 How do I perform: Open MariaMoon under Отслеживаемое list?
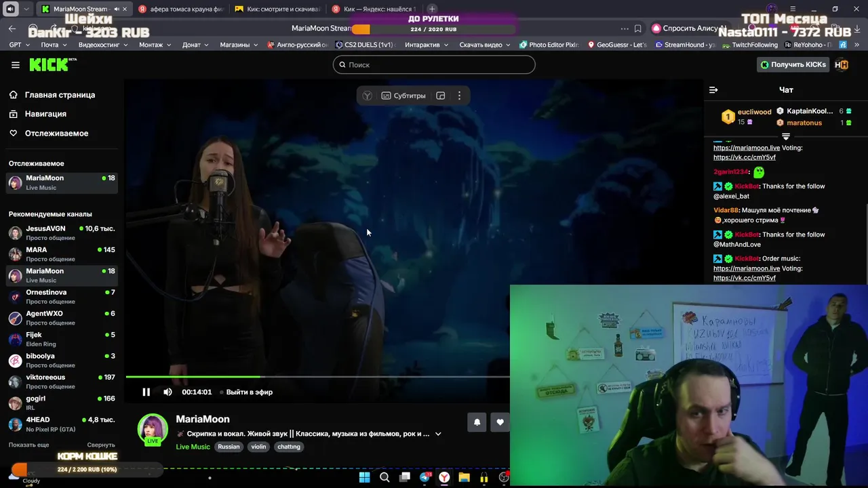tap(61, 182)
